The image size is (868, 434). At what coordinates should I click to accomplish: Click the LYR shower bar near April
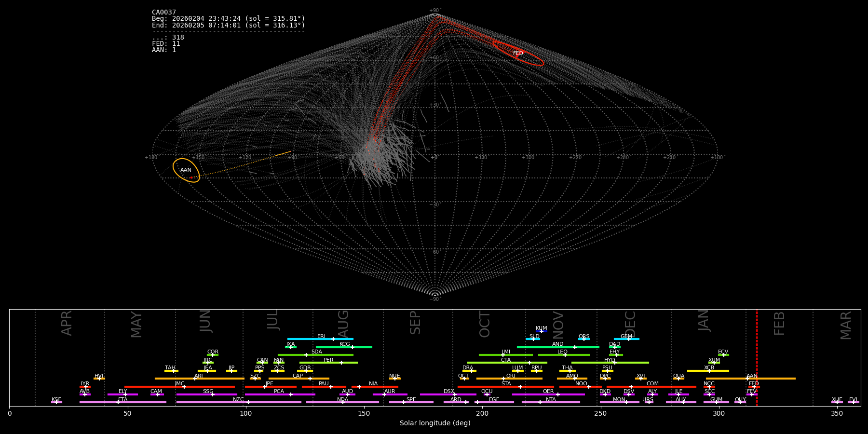pyautogui.click(x=85, y=387)
